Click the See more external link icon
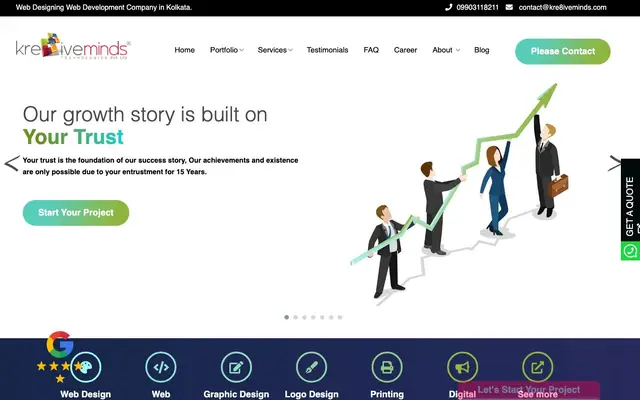The image size is (640, 400). click(x=538, y=367)
